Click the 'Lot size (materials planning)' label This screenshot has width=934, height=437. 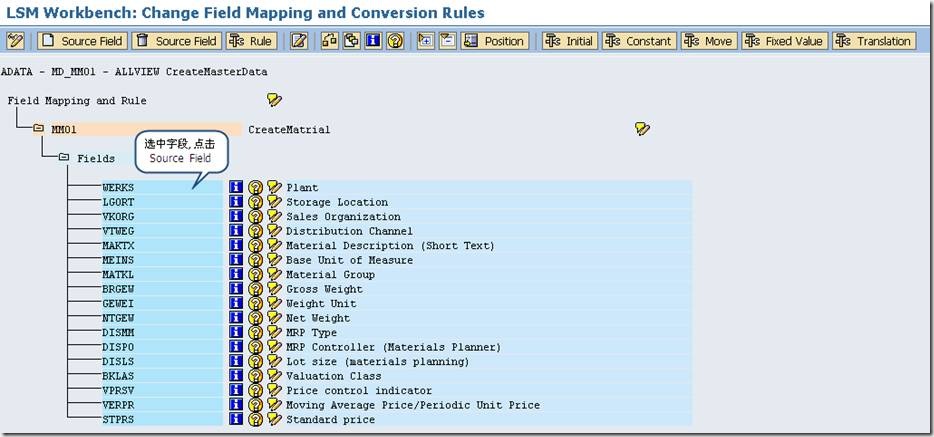[378, 361]
